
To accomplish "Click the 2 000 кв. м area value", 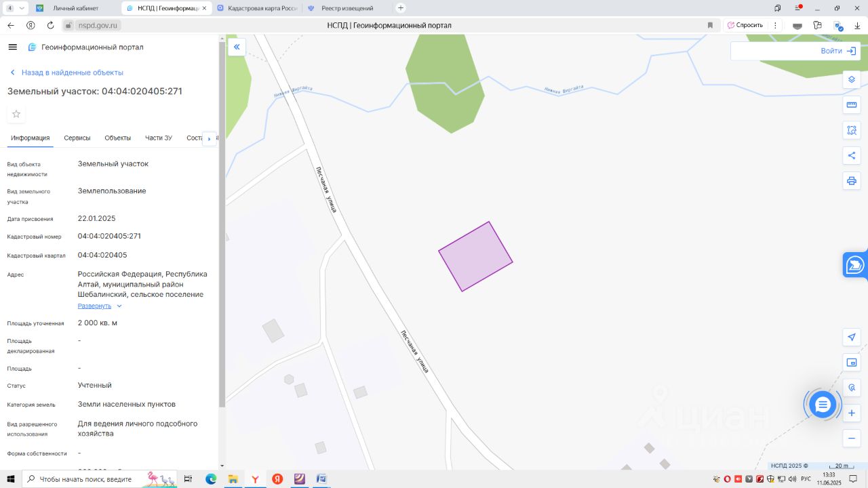I will pyautogui.click(x=98, y=323).
